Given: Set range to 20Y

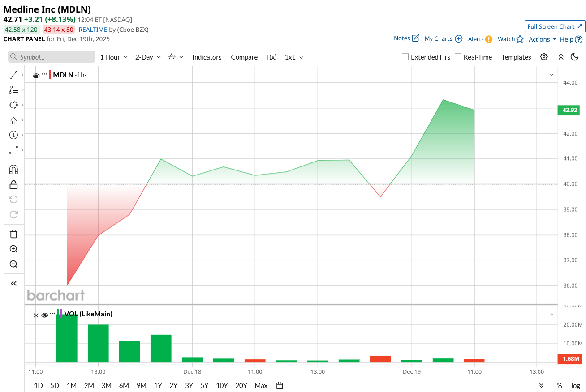Looking at the screenshot, I should (241, 385).
